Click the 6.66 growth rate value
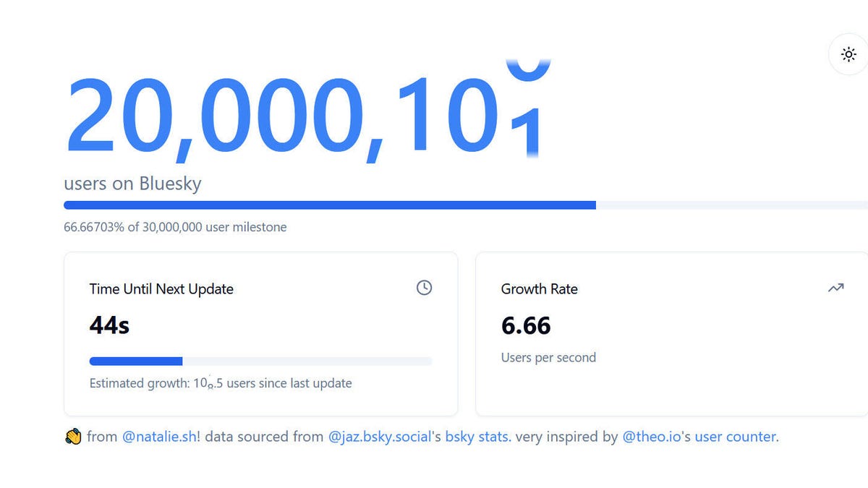Screen dimensions: 868x488 tap(526, 325)
